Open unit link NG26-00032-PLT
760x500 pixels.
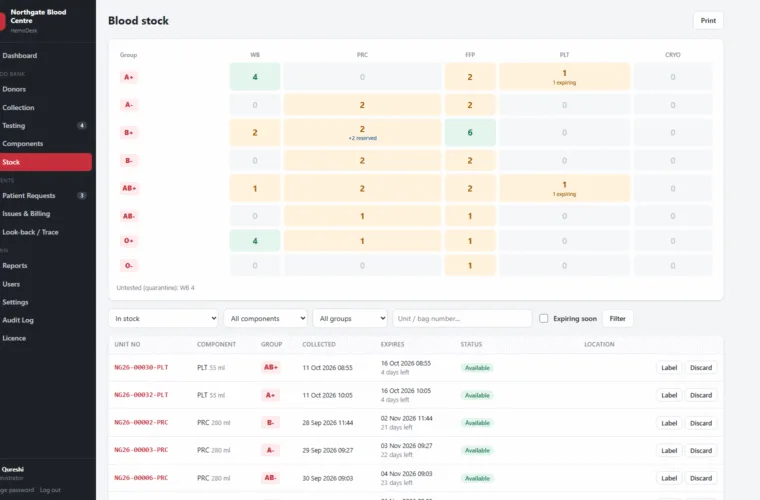141,395
